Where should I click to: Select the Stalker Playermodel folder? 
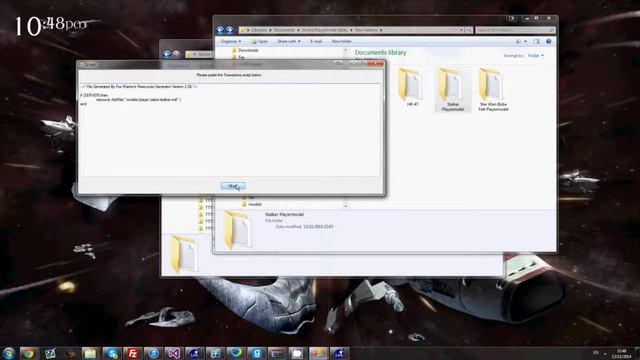click(x=452, y=89)
